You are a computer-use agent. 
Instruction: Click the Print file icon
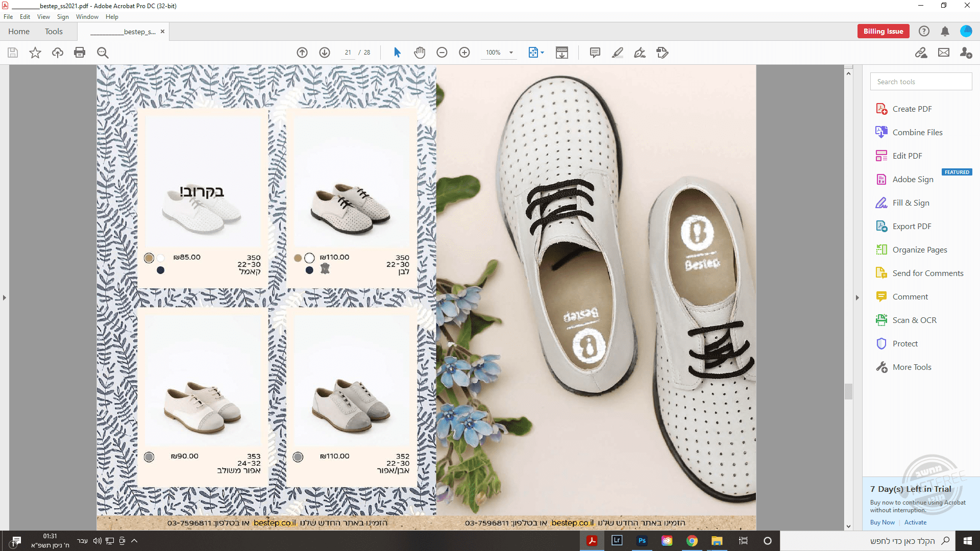pyautogui.click(x=80, y=53)
